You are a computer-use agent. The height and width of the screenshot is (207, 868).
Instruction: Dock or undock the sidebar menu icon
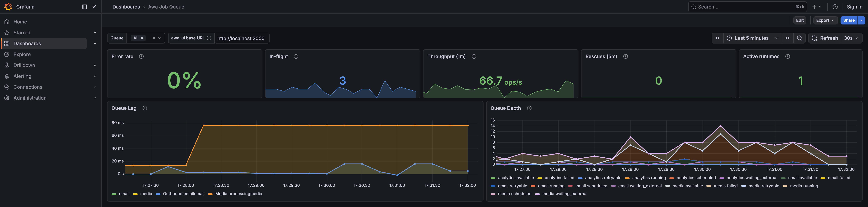[84, 7]
